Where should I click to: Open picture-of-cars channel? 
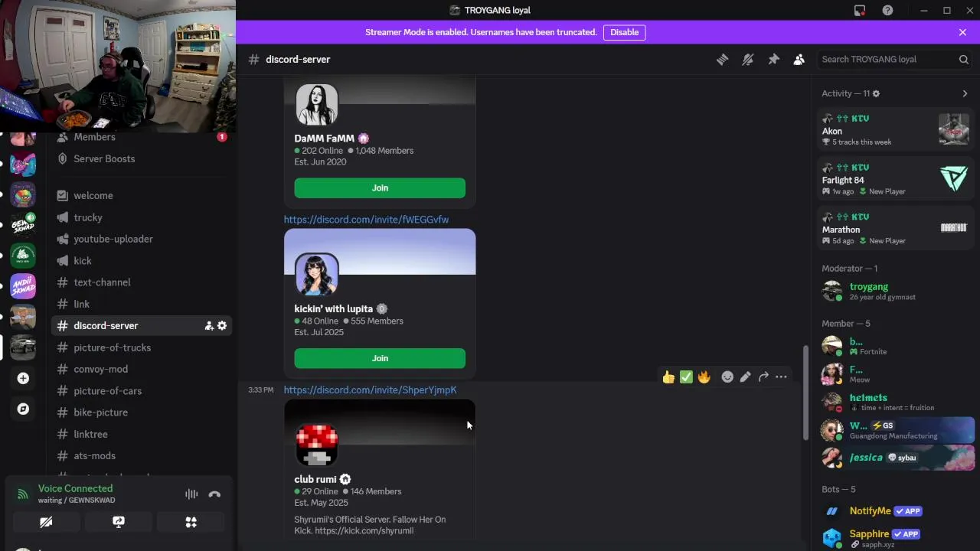coord(142,391)
